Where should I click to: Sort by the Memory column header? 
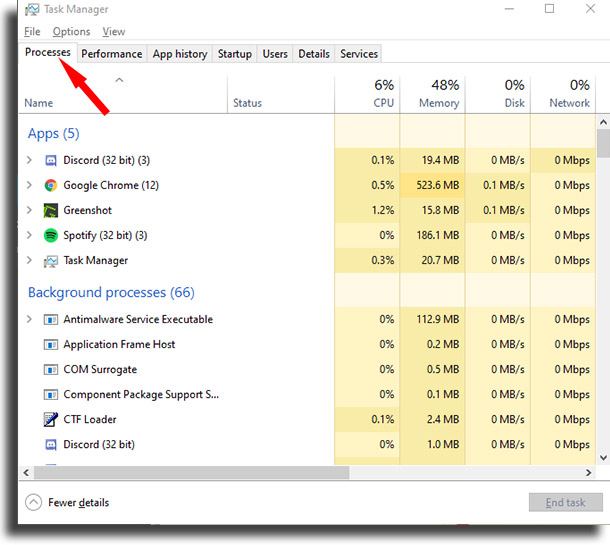click(x=433, y=94)
